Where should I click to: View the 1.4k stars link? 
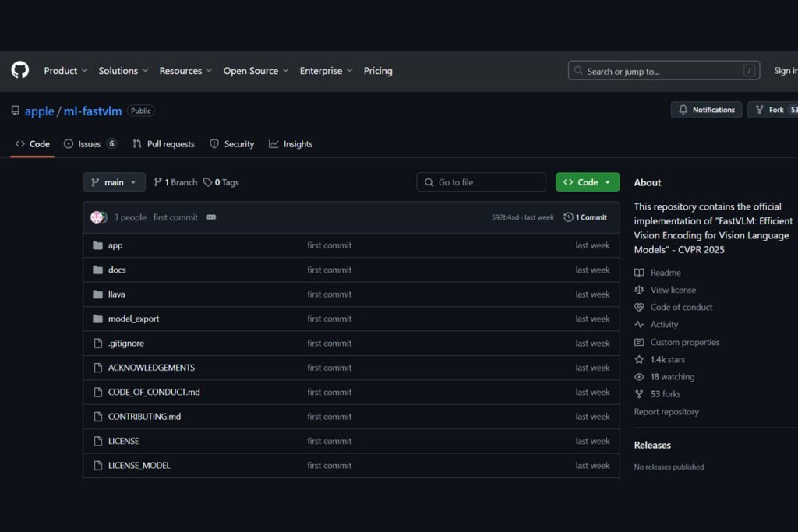pos(667,360)
